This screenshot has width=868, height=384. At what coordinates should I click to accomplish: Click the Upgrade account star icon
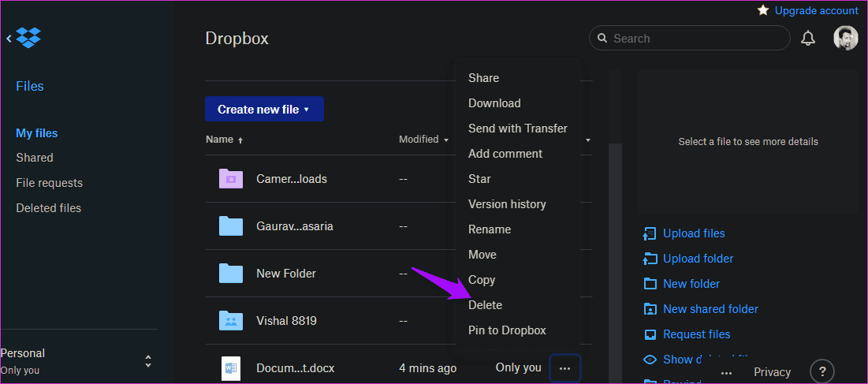[x=763, y=10]
